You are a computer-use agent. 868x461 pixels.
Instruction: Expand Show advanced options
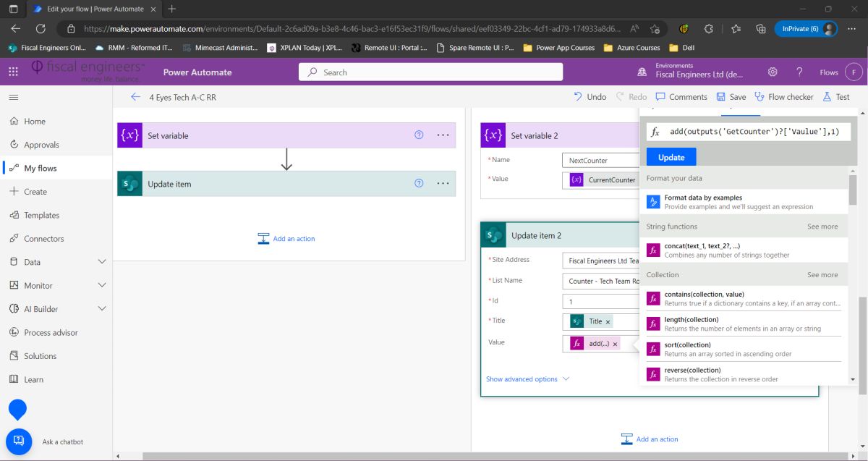[527, 378]
